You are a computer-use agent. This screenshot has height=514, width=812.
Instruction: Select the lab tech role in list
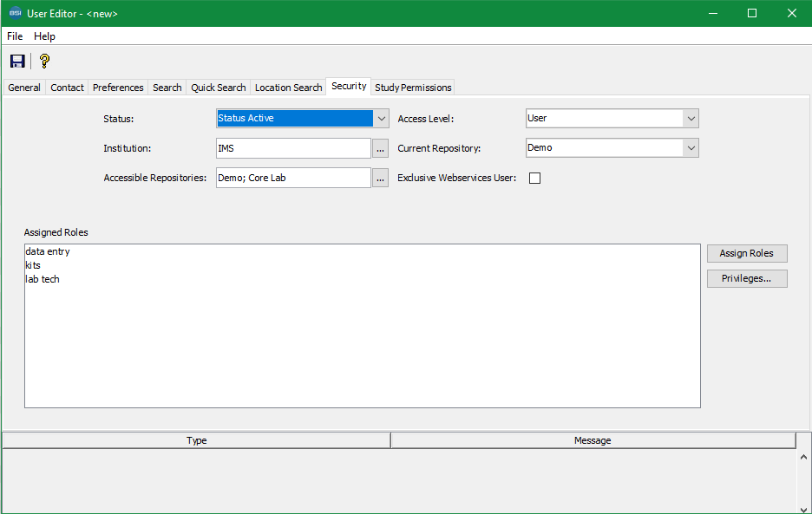(x=43, y=279)
